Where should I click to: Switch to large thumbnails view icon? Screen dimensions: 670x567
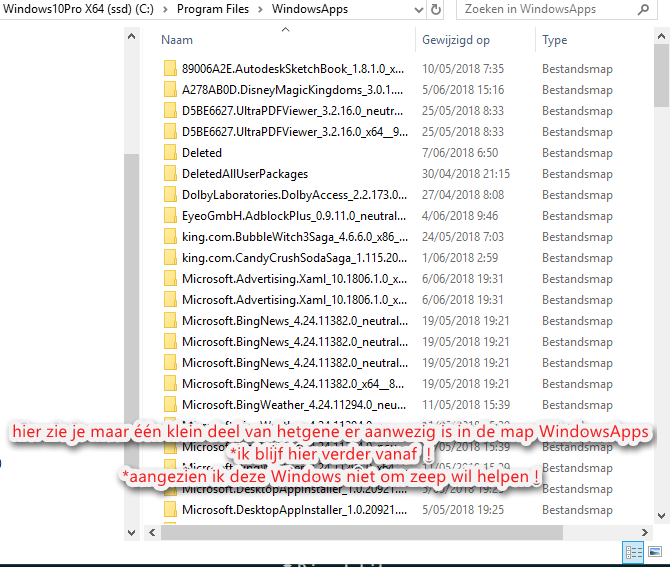(x=655, y=552)
